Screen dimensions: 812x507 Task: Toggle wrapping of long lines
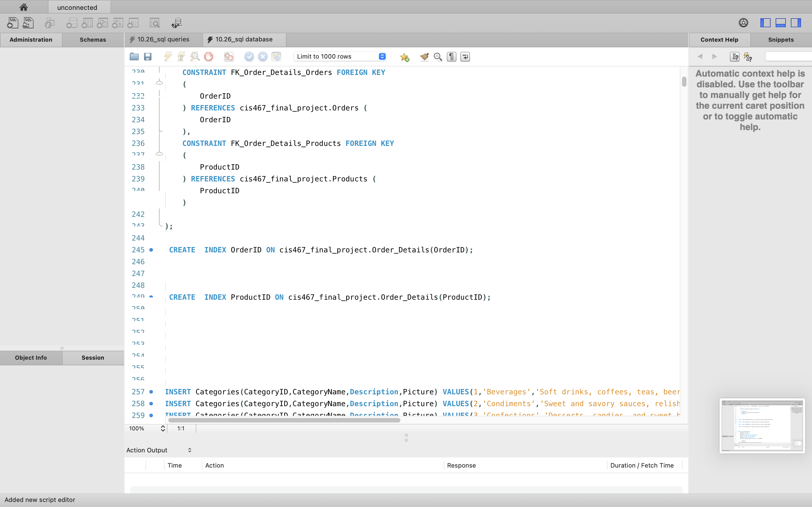pyautogui.click(x=465, y=56)
